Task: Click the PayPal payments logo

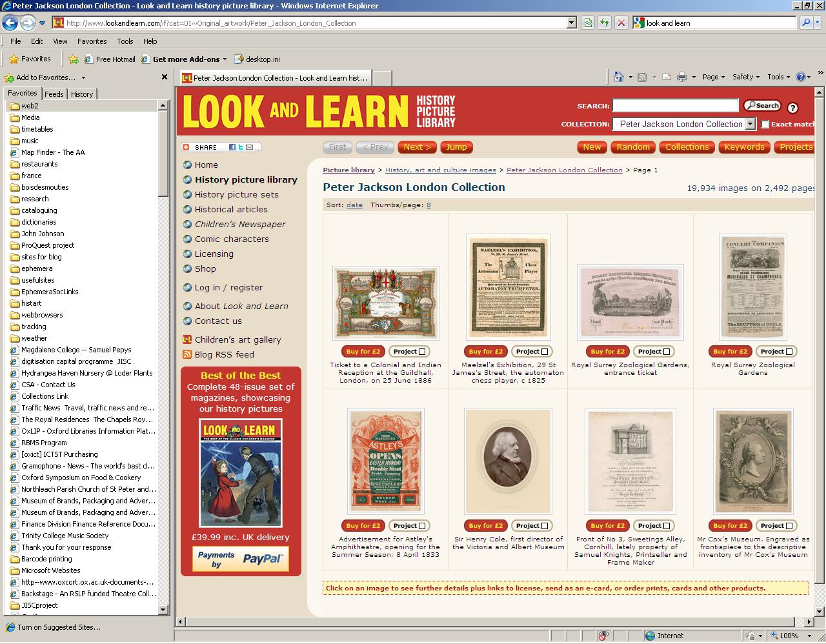Action: [x=241, y=559]
